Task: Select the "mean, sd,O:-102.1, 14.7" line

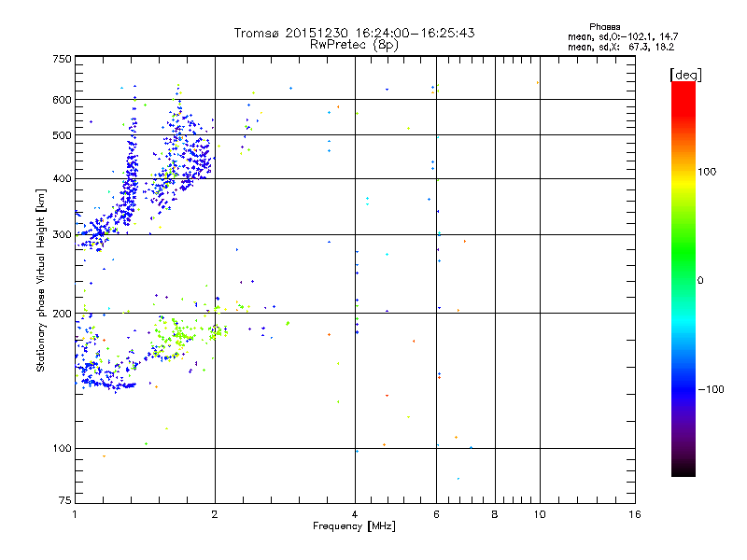Action: coord(623,36)
